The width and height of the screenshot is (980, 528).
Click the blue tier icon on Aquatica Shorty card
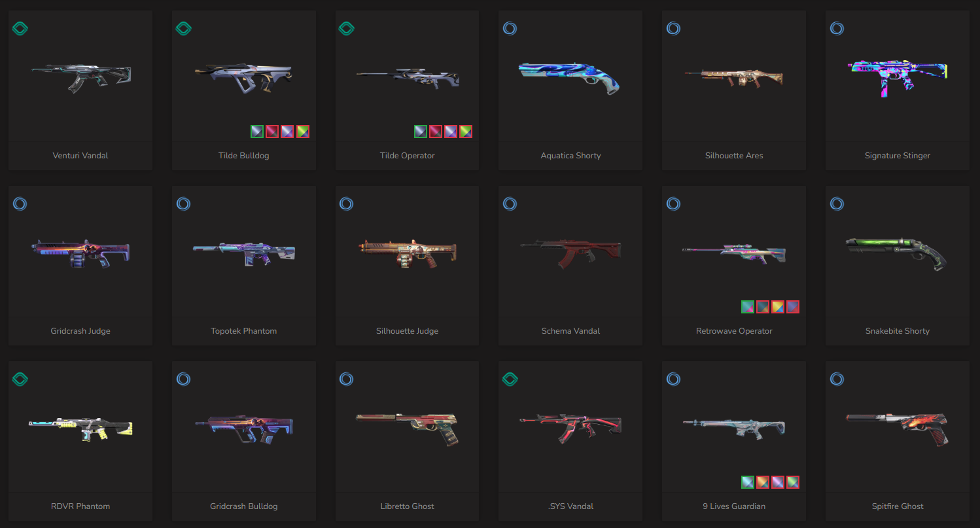point(510,29)
